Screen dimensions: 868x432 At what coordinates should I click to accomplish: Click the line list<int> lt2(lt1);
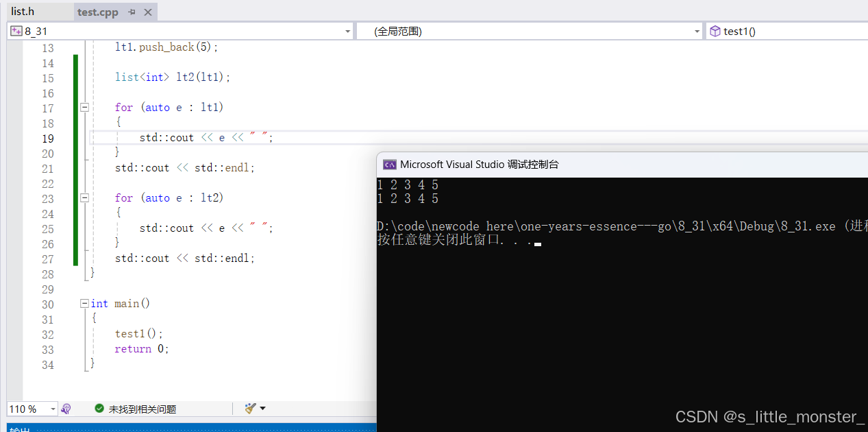[x=173, y=77]
